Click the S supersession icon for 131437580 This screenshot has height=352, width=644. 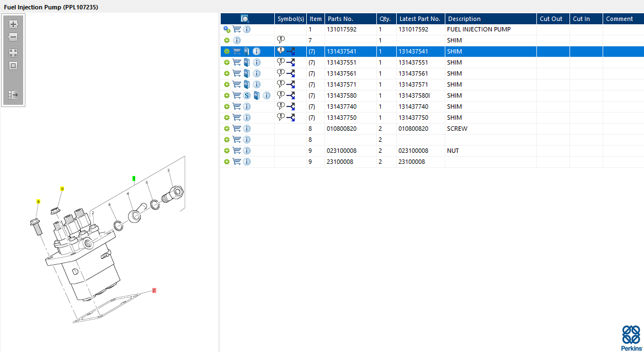point(247,95)
